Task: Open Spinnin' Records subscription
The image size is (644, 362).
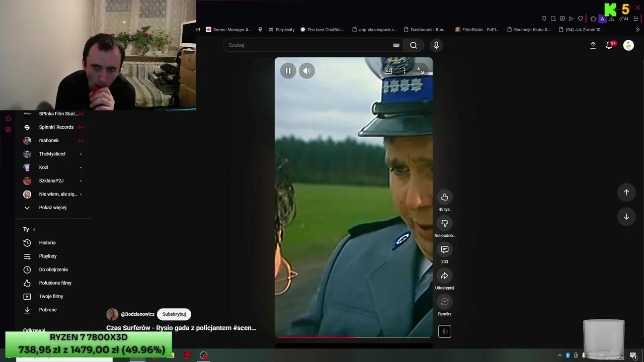Action: [53, 127]
